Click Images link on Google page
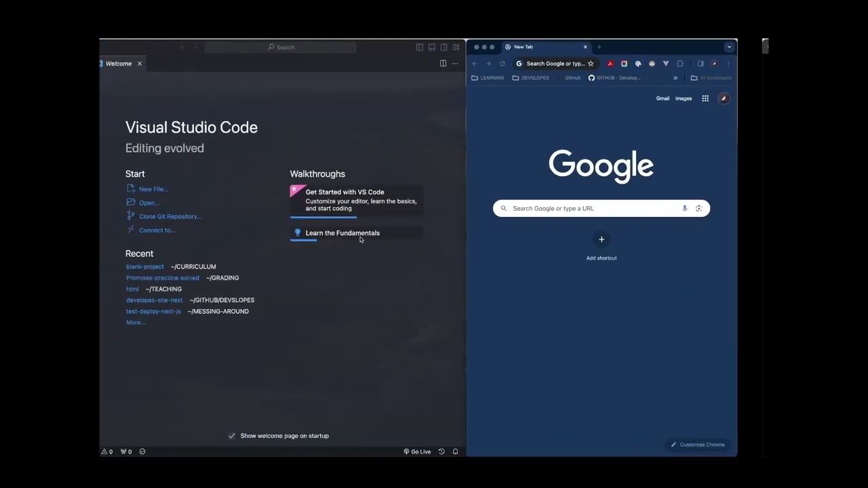Screen dimensions: 868x488 (684, 99)
